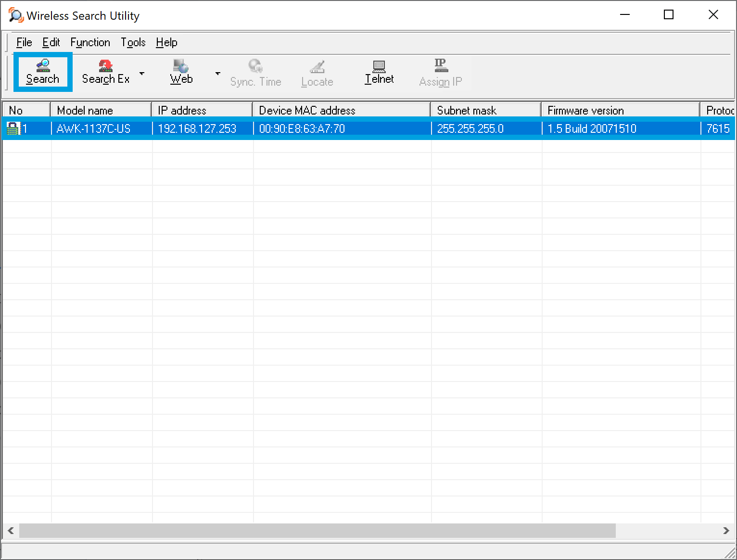Expand the Web button dropdown arrow
Image resolution: width=737 pixels, height=560 pixels.
point(218,74)
